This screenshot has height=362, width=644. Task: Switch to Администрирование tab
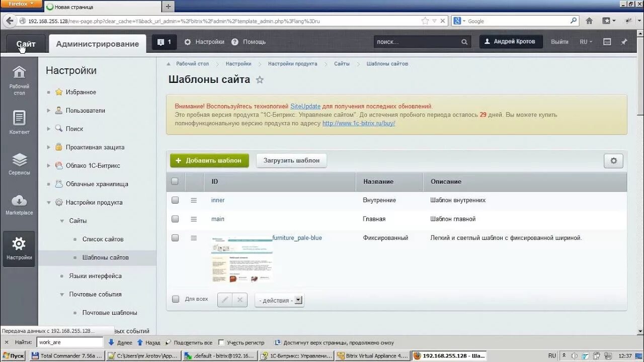(x=98, y=44)
